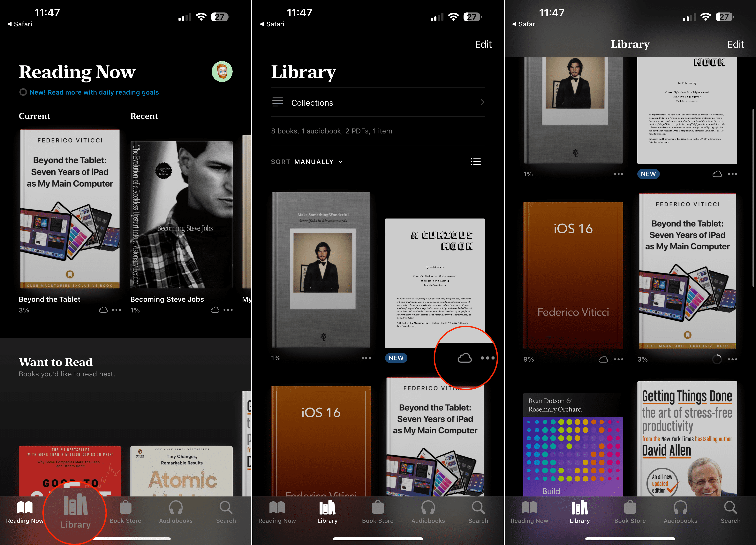
Task: Open the daily reading goals link
Action: [95, 92]
